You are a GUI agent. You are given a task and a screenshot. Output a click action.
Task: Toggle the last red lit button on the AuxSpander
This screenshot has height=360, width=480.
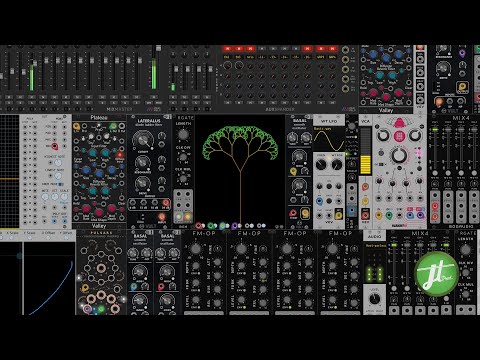pos(332,49)
